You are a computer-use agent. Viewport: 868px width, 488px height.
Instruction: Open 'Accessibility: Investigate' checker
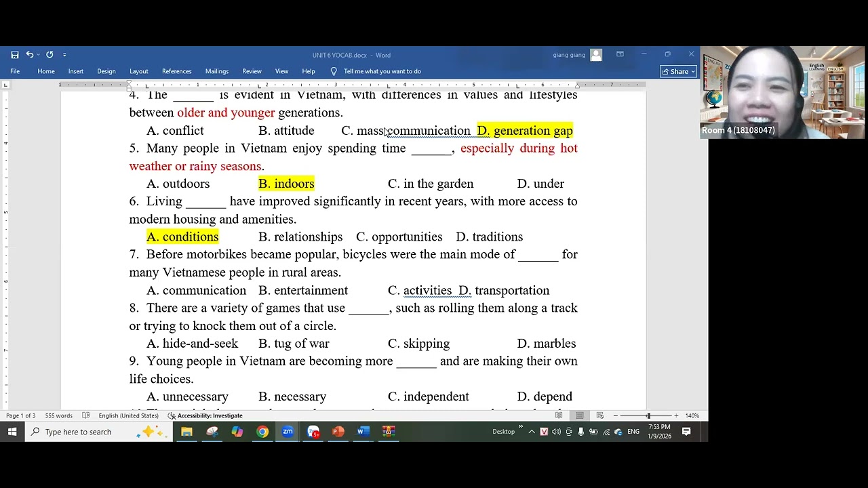point(205,415)
